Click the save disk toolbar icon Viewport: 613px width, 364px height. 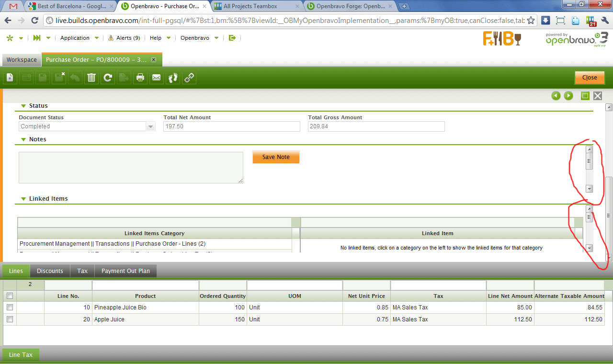point(43,78)
